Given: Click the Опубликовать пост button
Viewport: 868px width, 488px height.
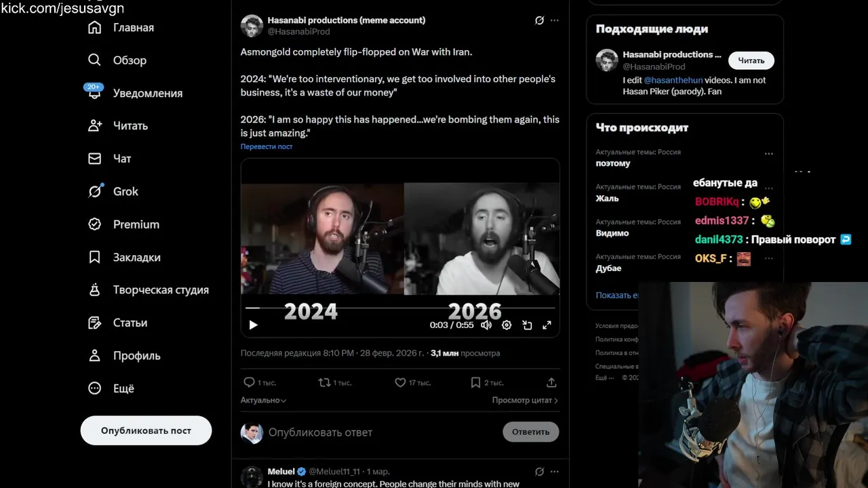Looking at the screenshot, I should click(146, 430).
